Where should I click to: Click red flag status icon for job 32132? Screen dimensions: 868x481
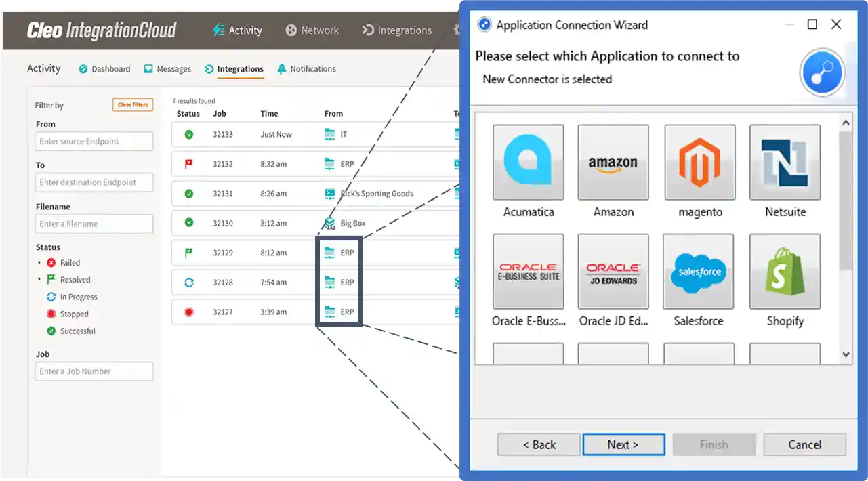pos(189,164)
